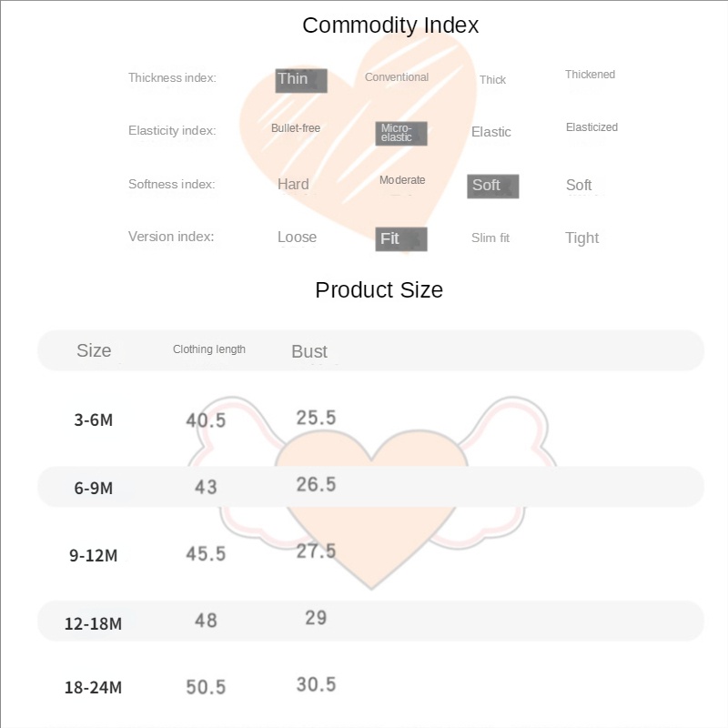Choose the highlighted Fit version option

click(x=400, y=238)
